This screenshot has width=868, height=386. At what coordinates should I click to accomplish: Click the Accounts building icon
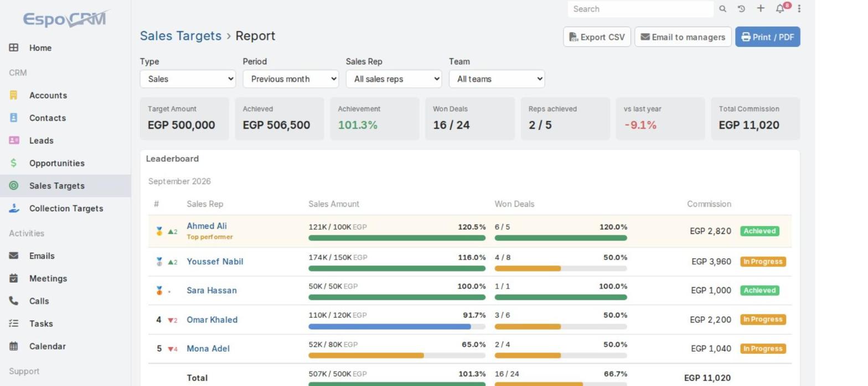point(14,95)
